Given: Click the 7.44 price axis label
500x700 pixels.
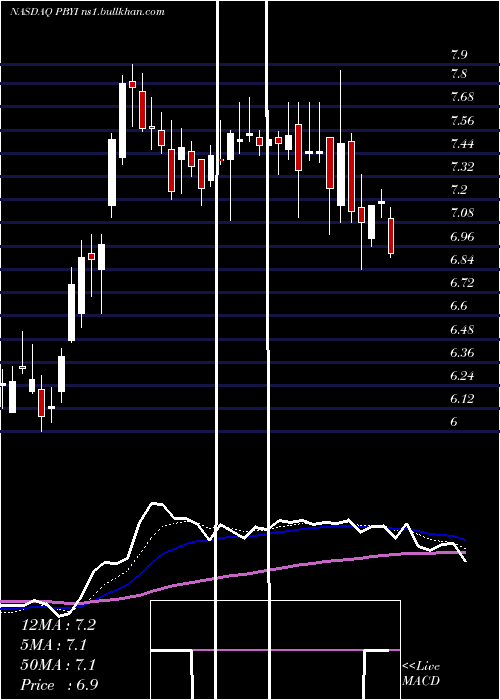Looking at the screenshot, I should click(x=462, y=144).
